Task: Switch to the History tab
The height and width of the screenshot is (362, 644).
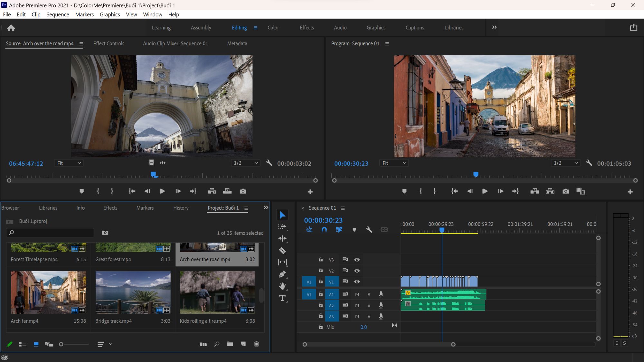Action: pyautogui.click(x=181, y=208)
